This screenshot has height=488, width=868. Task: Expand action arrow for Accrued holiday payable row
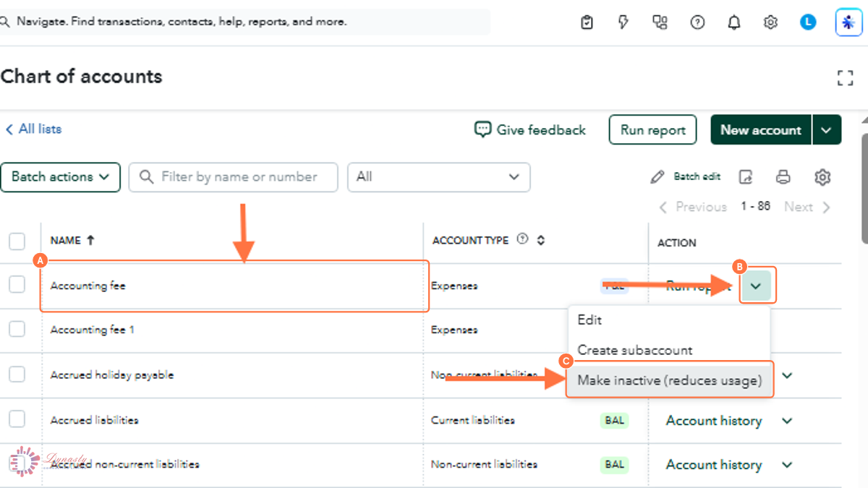[x=788, y=376]
